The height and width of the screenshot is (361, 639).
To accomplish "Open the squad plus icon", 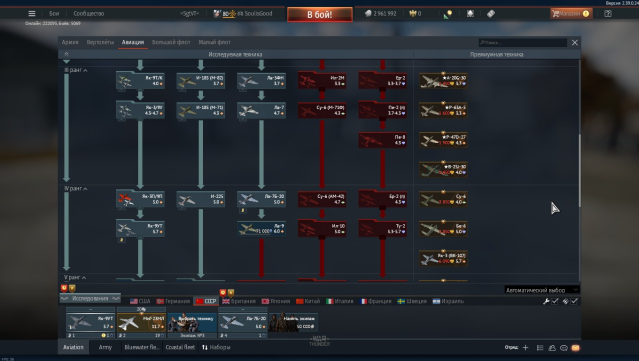I will click(x=525, y=348).
